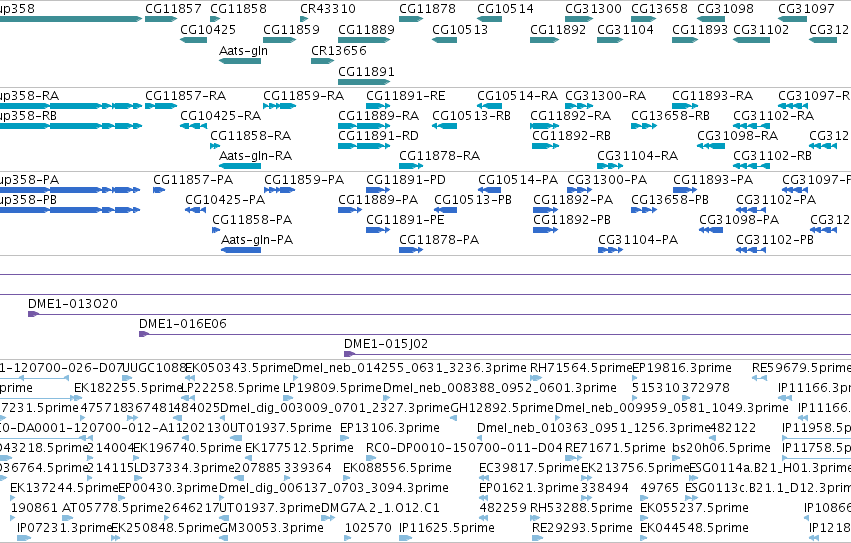
Task: Select the CG11857 gene label
Action: point(173,9)
